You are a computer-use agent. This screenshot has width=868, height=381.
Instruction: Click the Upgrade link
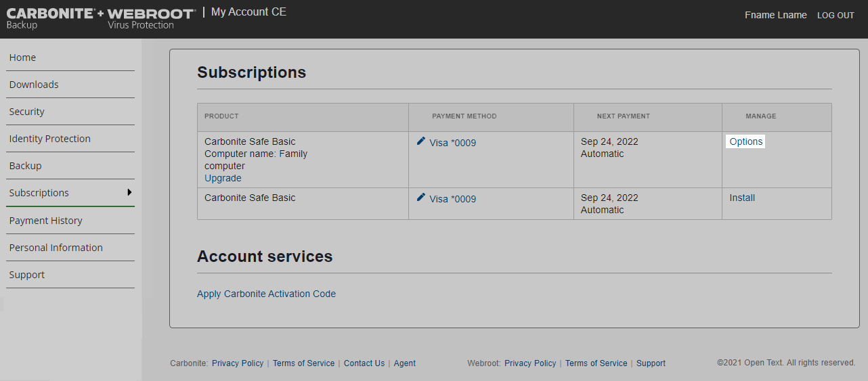click(223, 178)
